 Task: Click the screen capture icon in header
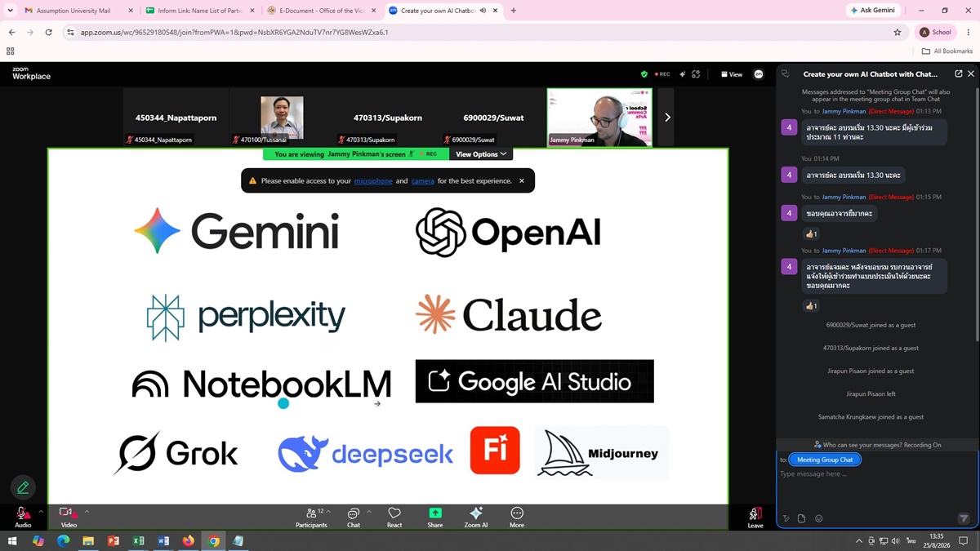[x=696, y=74]
